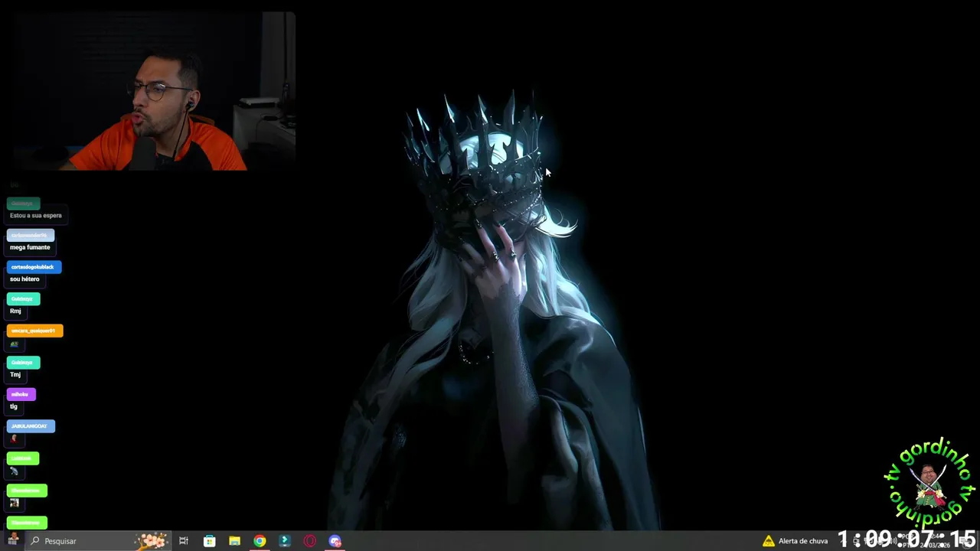Launch File Explorer from the taskbar
980x551 pixels.
coord(234,541)
